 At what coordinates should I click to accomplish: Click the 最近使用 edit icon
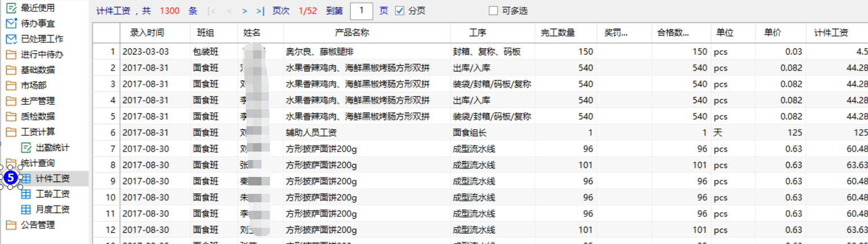click(11, 8)
